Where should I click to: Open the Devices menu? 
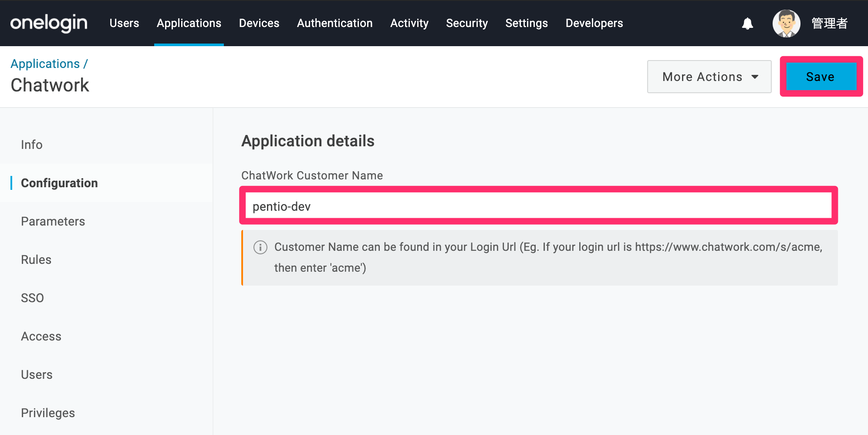(x=259, y=23)
